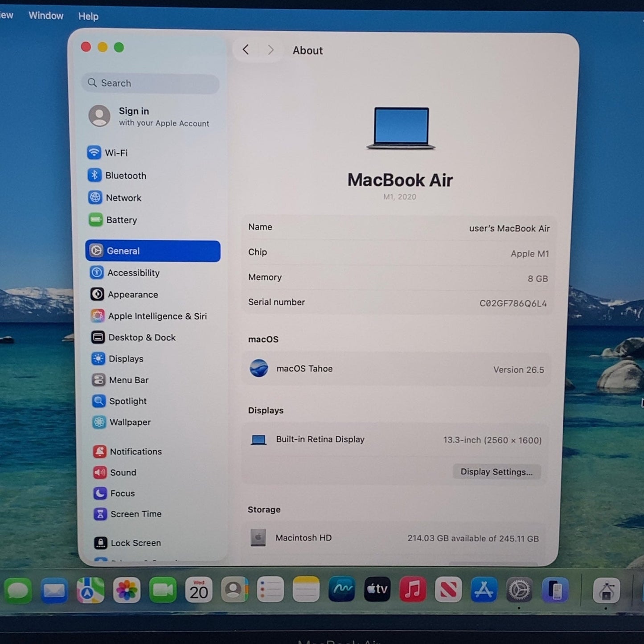Open Apple TV app in Dock

[x=377, y=589]
